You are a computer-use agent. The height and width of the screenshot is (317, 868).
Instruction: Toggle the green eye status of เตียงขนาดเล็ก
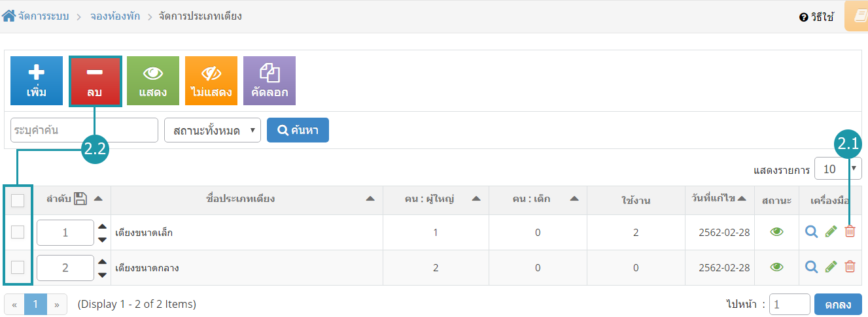(x=776, y=231)
